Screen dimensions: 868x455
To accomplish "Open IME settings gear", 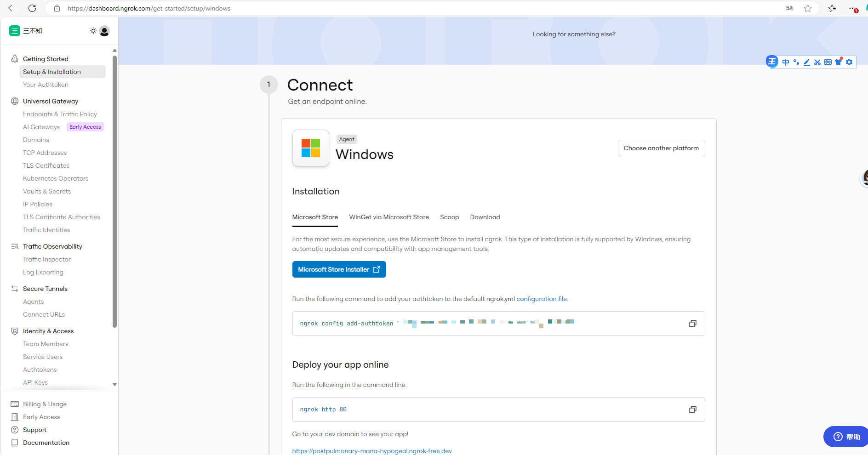I will click(x=849, y=62).
